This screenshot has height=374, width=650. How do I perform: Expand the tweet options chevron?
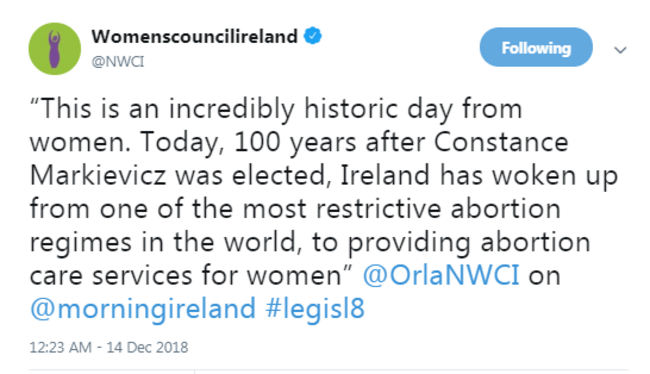[620, 50]
